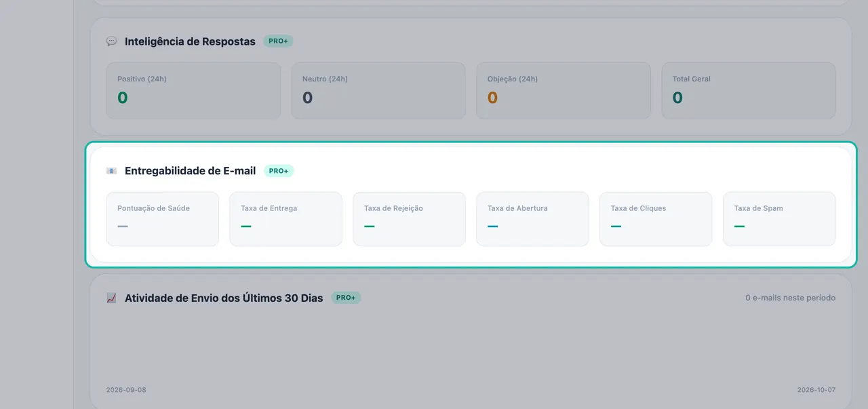Open the Pontuação de Saúde card
Image resolution: width=868 pixels, height=409 pixels.
(163, 219)
